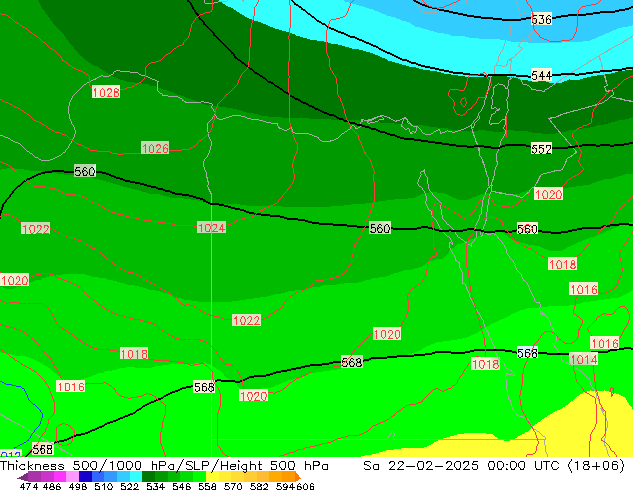Select the 552 height contour label
This screenshot has height=490, width=634.
541,149
